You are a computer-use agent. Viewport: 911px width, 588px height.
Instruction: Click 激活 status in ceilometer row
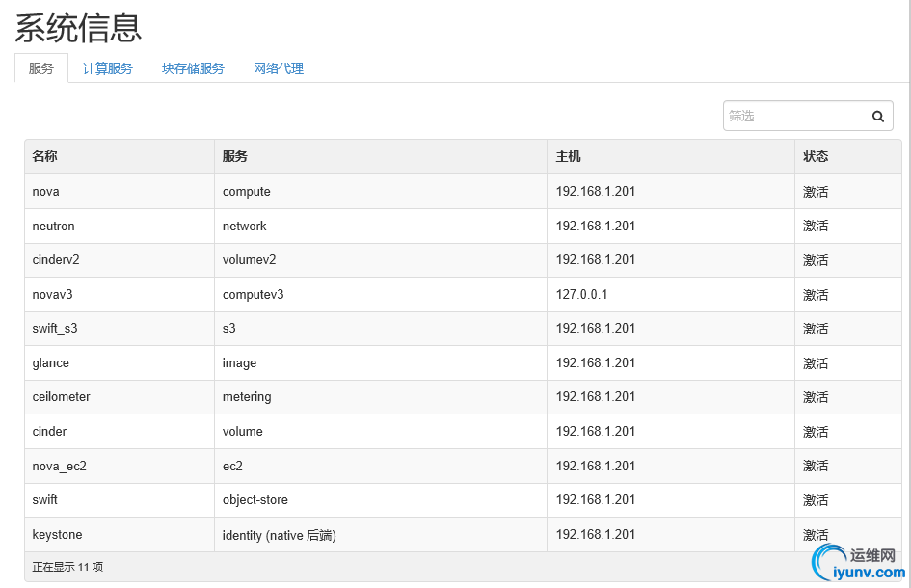tap(816, 397)
